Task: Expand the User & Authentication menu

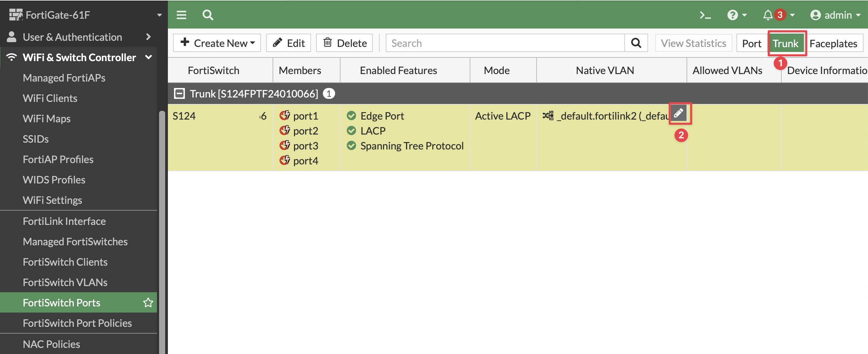Action: [79, 37]
